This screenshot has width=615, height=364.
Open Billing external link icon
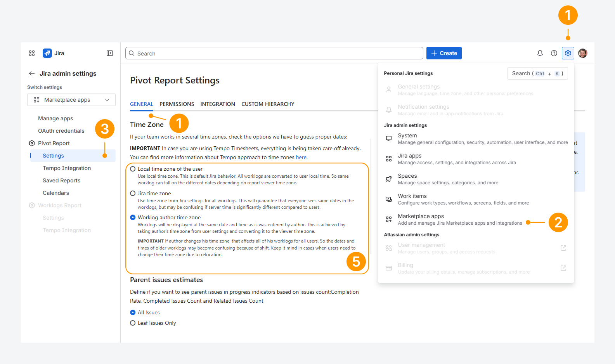(x=563, y=268)
